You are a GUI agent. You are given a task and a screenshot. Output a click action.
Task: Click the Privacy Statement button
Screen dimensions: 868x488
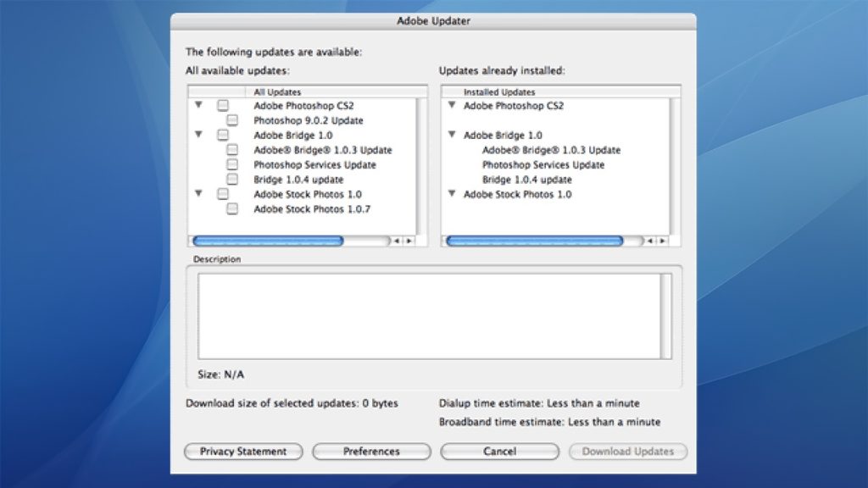(243, 452)
